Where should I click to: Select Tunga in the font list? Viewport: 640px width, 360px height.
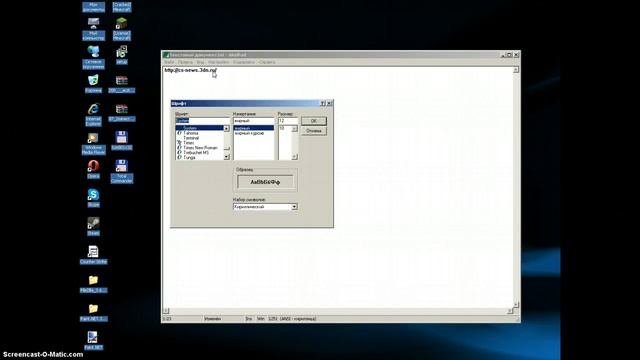[189, 158]
